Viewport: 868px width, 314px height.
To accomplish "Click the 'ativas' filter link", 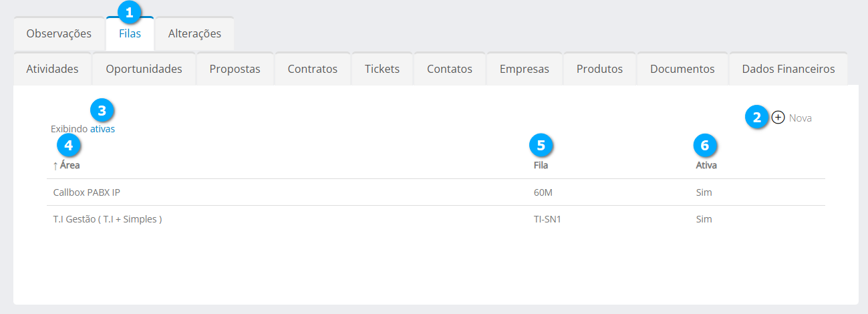I will [102, 129].
